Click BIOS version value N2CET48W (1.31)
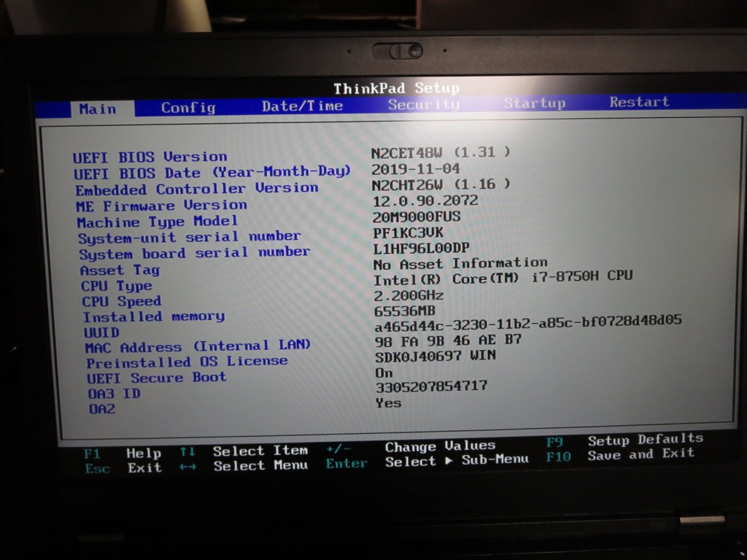This screenshot has height=560, width=747. coord(441,152)
